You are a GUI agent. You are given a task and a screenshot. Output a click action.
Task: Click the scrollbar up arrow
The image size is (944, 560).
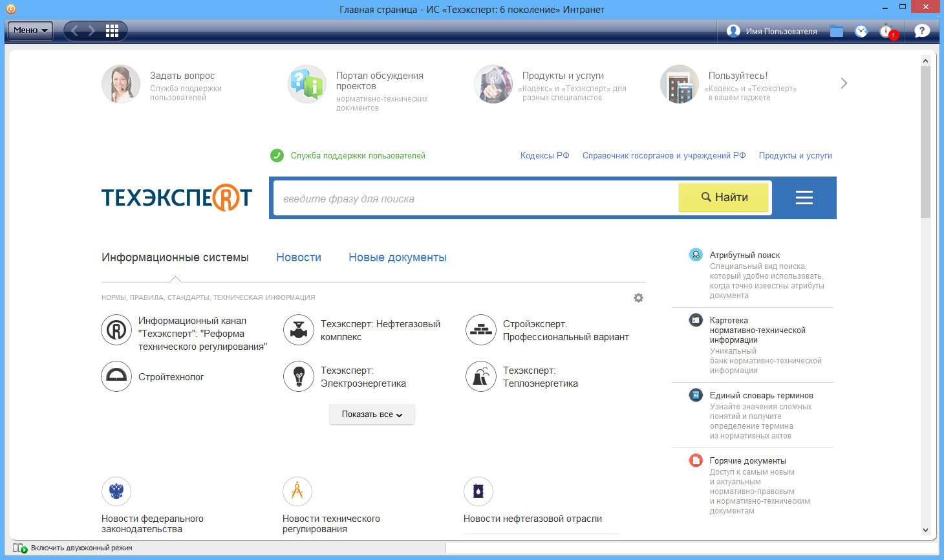[x=925, y=61]
